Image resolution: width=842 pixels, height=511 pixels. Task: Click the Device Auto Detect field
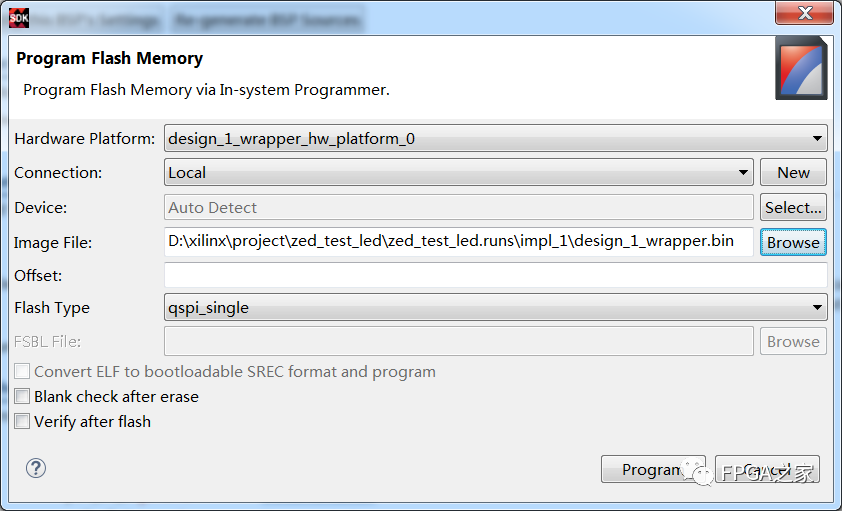tap(458, 208)
